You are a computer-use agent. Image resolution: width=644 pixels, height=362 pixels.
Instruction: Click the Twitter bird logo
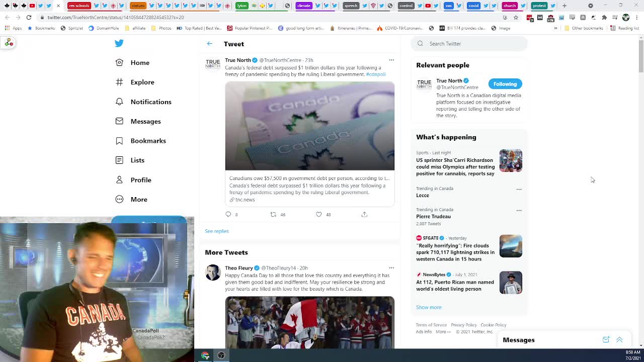tap(119, 43)
